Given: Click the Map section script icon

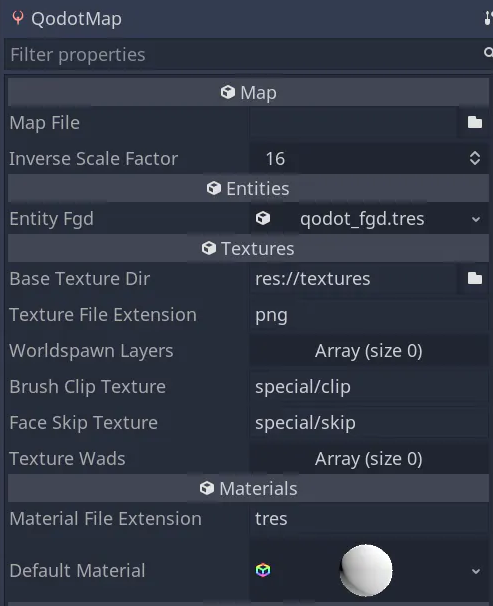Looking at the screenshot, I should coord(228,92).
